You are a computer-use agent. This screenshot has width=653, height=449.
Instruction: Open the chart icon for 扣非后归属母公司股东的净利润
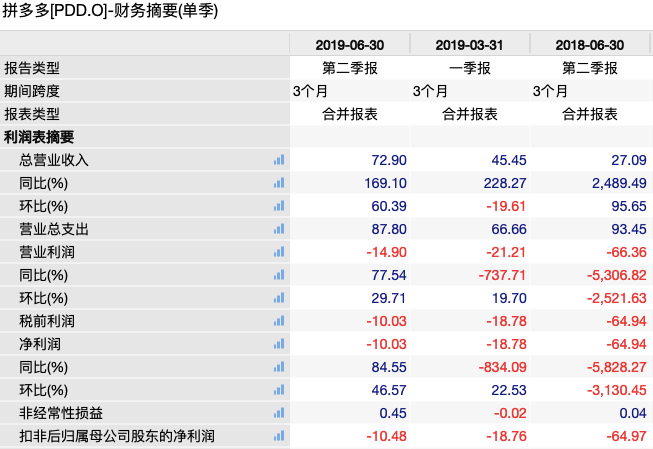[x=279, y=436]
